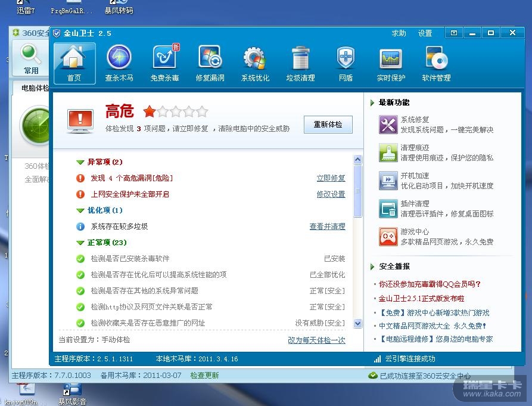Open 实时保护 monitor icon

(x=391, y=63)
